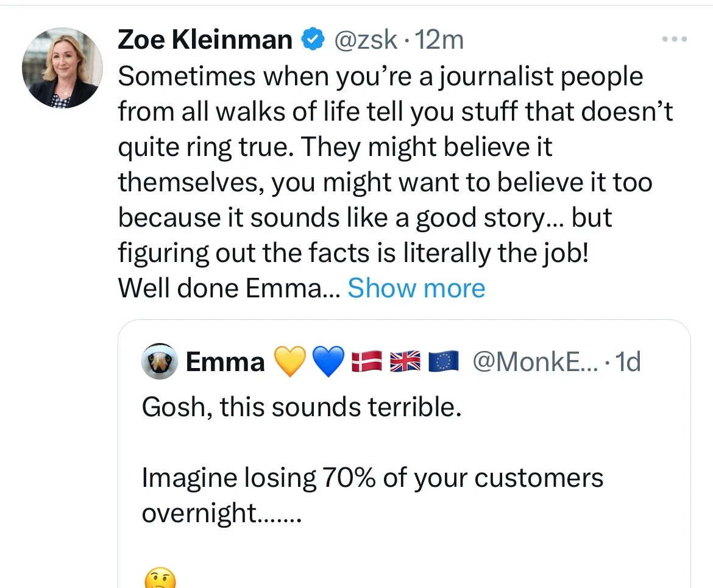The image size is (713, 588).
Task: Open the three-dot more options menu
Action: pyautogui.click(x=675, y=40)
